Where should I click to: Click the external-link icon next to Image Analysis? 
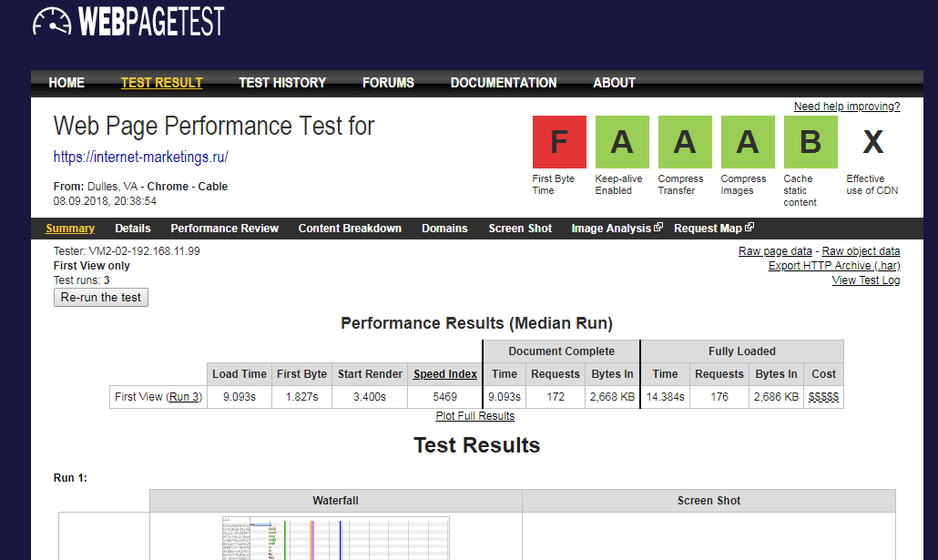point(658,228)
